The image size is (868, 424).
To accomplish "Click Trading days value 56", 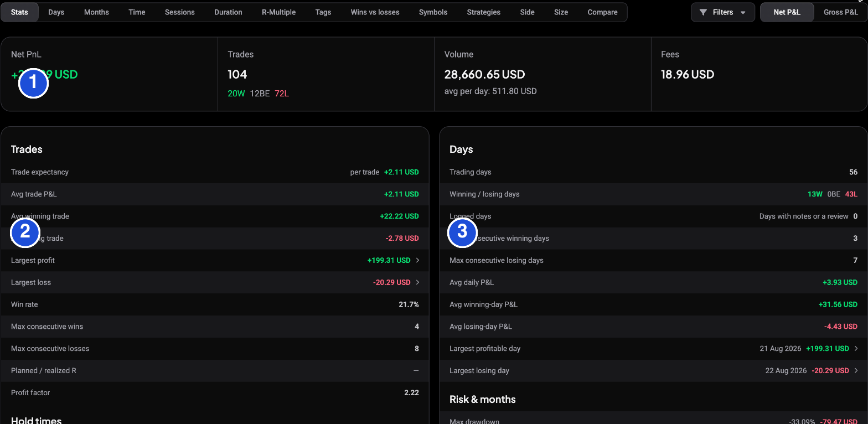I will click(x=853, y=172).
